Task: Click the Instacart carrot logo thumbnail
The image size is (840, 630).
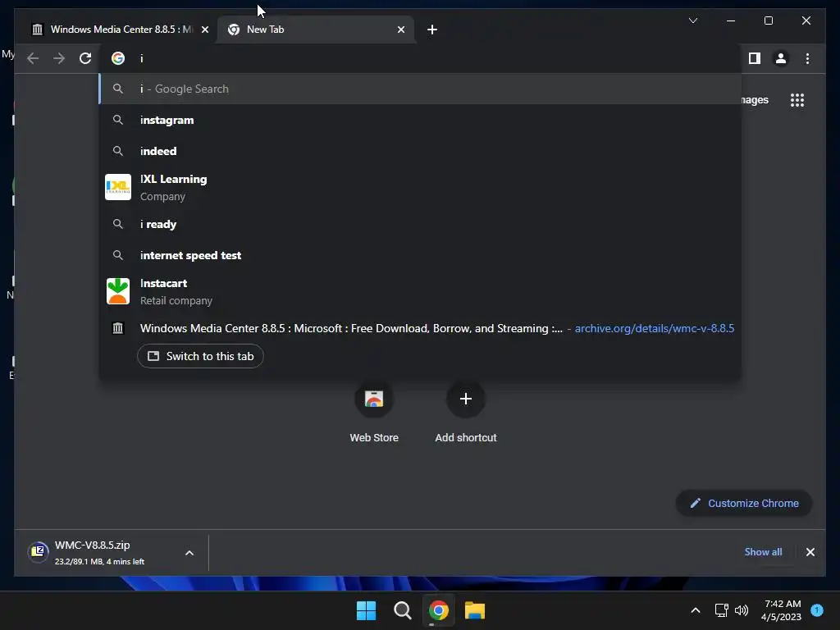Action: pos(118,291)
